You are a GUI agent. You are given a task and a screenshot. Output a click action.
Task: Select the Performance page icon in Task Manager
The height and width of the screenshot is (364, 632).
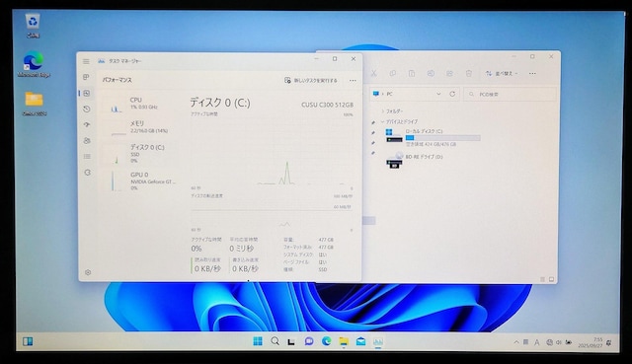(x=87, y=93)
